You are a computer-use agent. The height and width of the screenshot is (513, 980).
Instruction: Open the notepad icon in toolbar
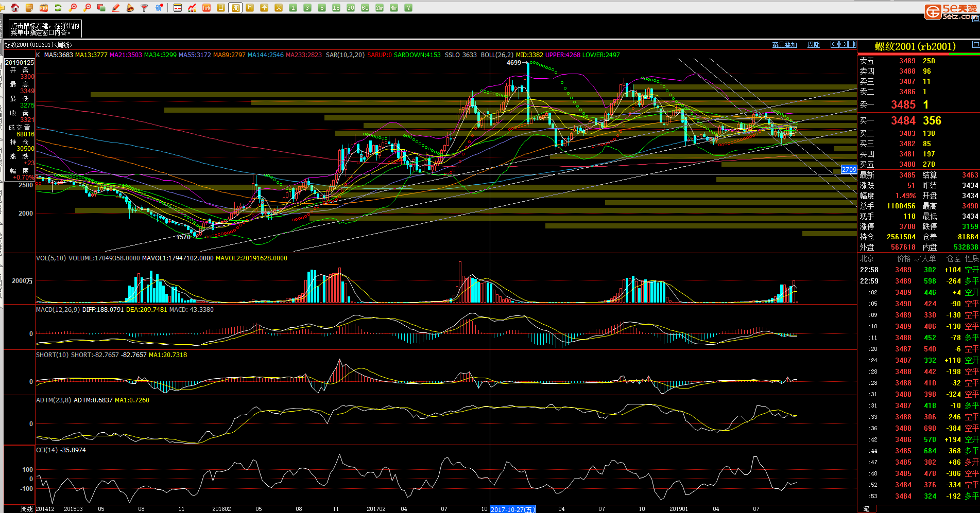[29, 8]
